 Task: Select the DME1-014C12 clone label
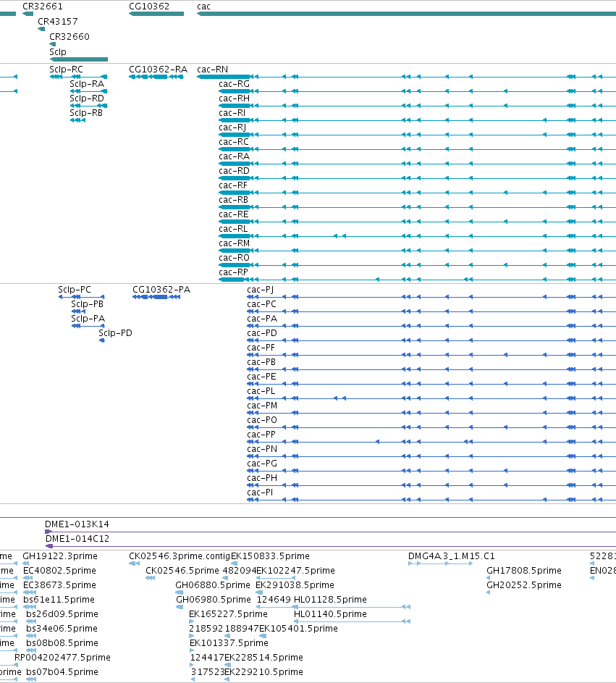(x=77, y=538)
